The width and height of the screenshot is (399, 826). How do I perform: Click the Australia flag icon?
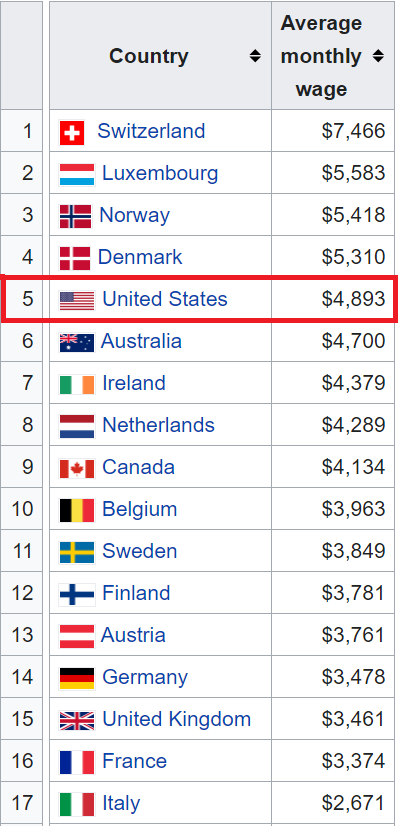[77, 342]
